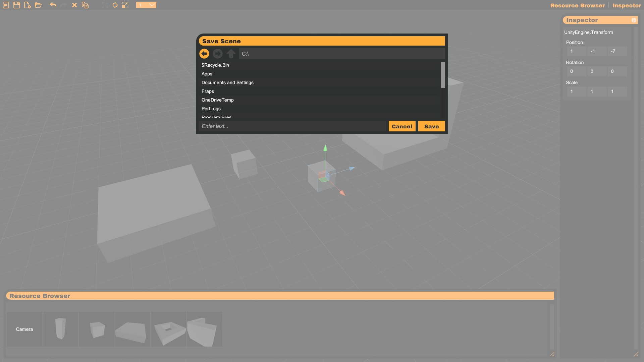Click the undo arrow icon
644x362 pixels.
click(53, 5)
